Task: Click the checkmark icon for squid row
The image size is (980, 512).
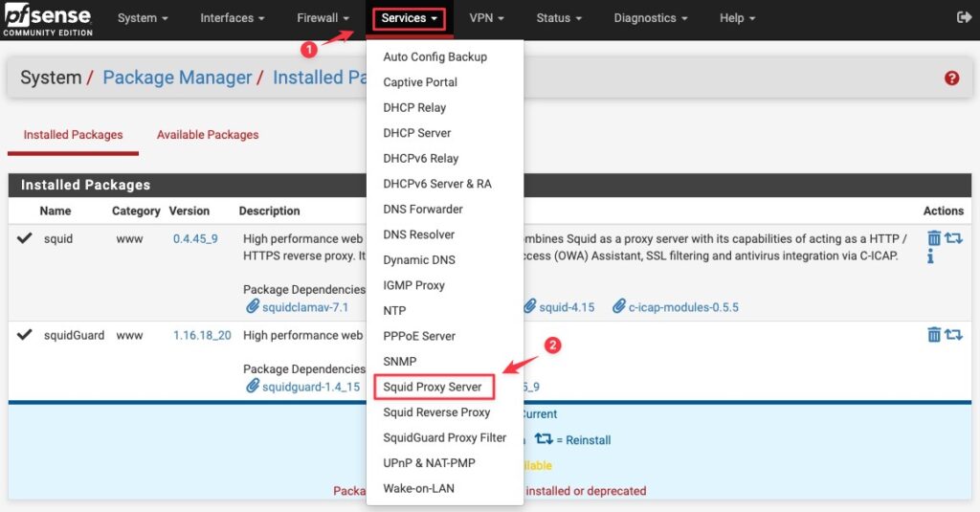Action: coord(24,238)
